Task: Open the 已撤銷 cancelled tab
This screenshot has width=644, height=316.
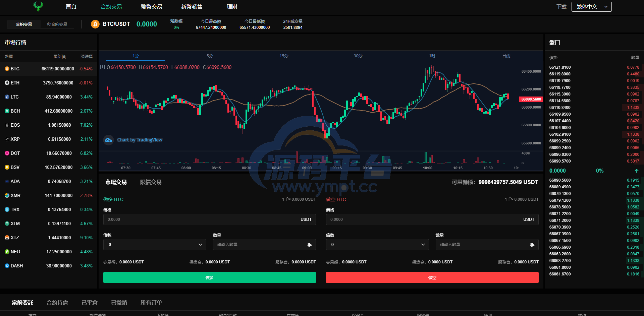Action: (x=119, y=303)
